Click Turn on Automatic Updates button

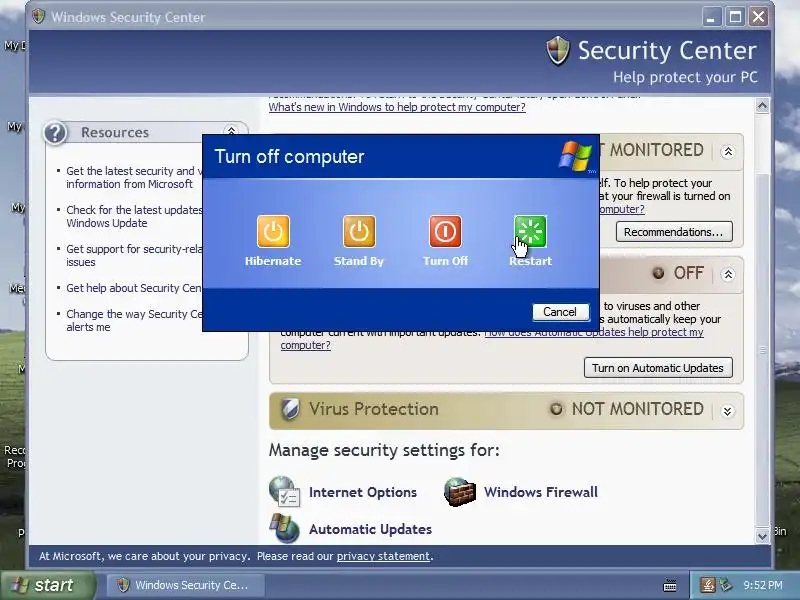pos(658,368)
